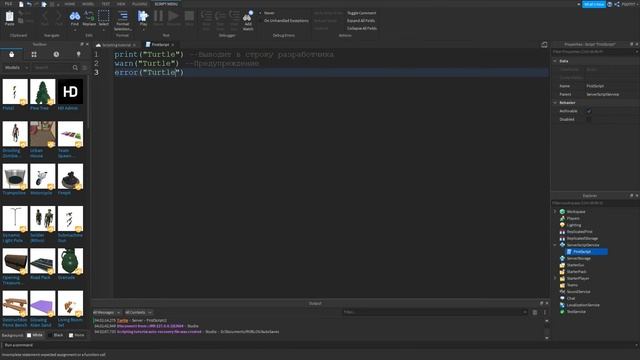Select the Players service in Explorer
This screenshot has height=360, width=640.
pyautogui.click(x=573, y=218)
